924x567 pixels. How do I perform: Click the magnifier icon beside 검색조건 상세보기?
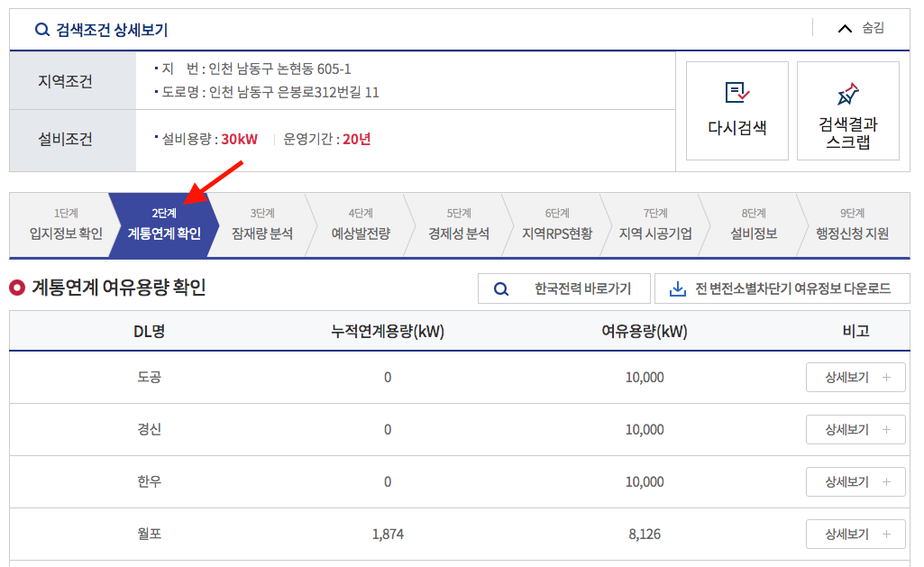point(41,30)
